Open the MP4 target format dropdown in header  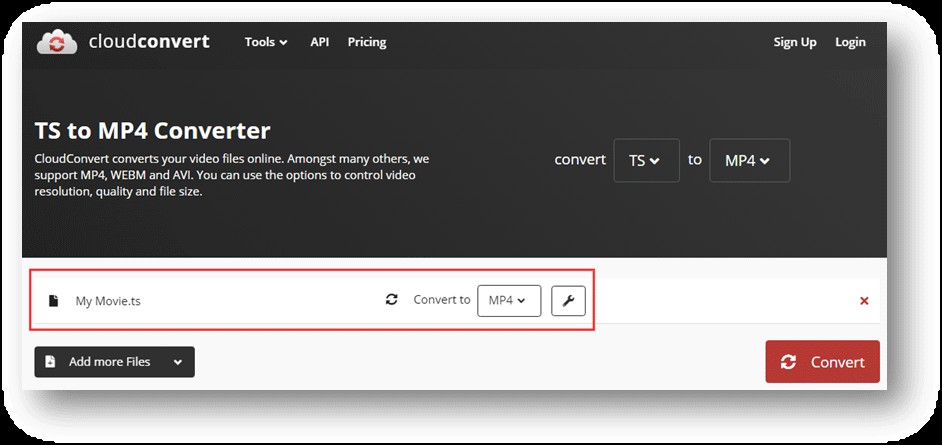tap(750, 160)
